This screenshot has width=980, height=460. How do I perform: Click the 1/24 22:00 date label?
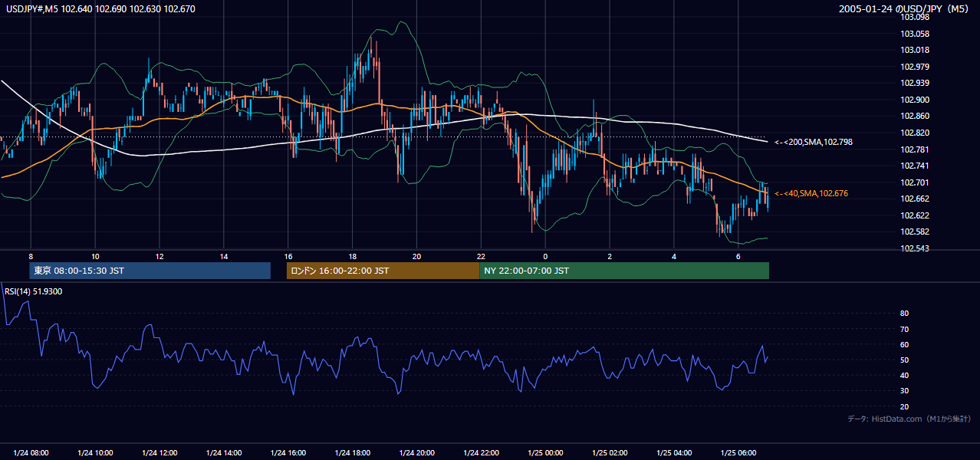pos(481,452)
